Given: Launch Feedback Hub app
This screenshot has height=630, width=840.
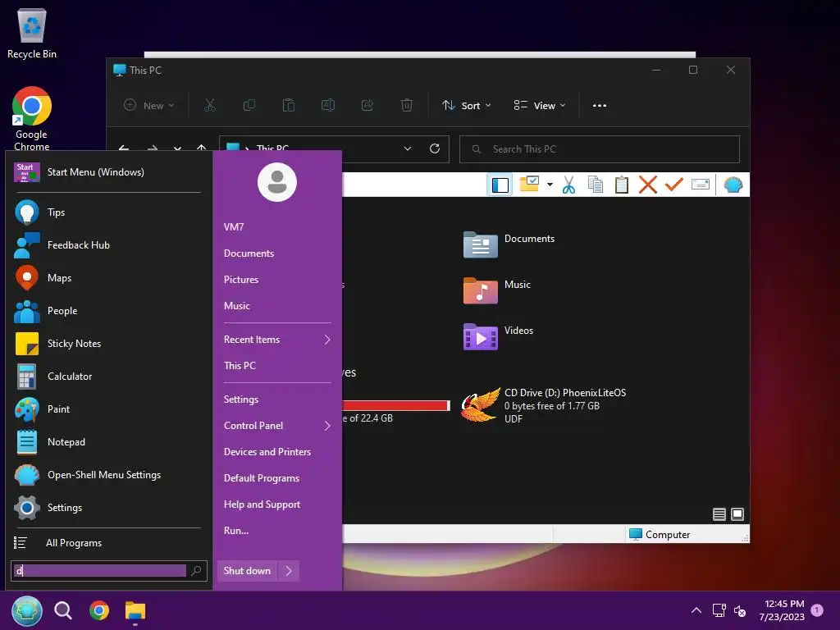Looking at the screenshot, I should [x=107, y=244].
